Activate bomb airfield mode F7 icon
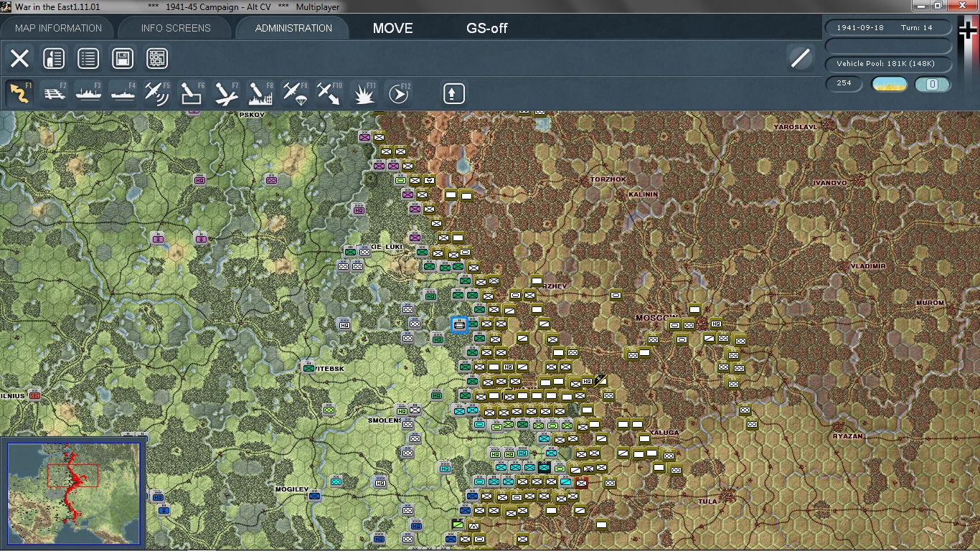980x551 pixels. [226, 93]
